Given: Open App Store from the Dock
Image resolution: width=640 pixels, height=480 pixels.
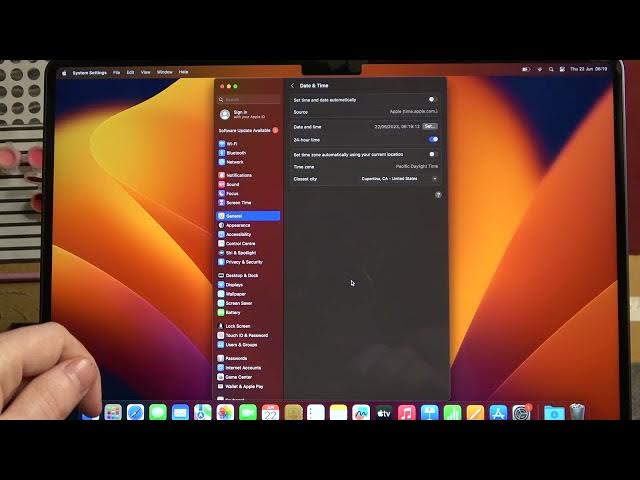Looking at the screenshot, I should pos(498,413).
